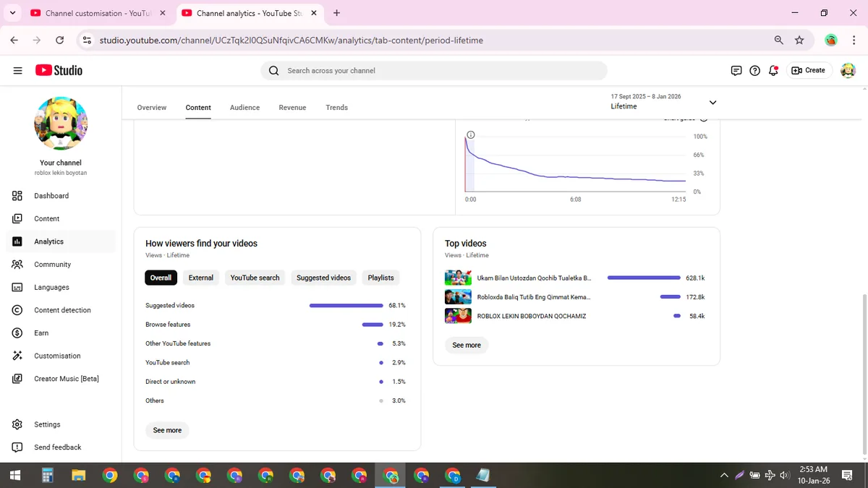The image size is (868, 488).
Task: Open a new browser tab
Action: click(337, 13)
